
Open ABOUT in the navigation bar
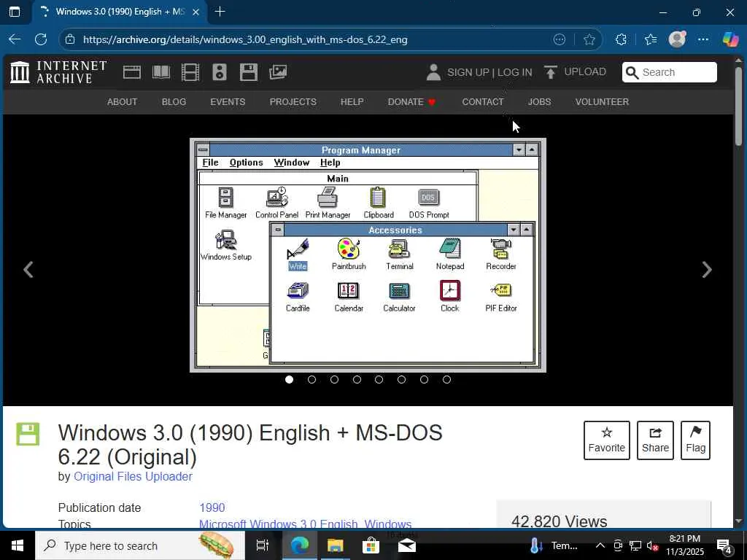[x=122, y=102]
